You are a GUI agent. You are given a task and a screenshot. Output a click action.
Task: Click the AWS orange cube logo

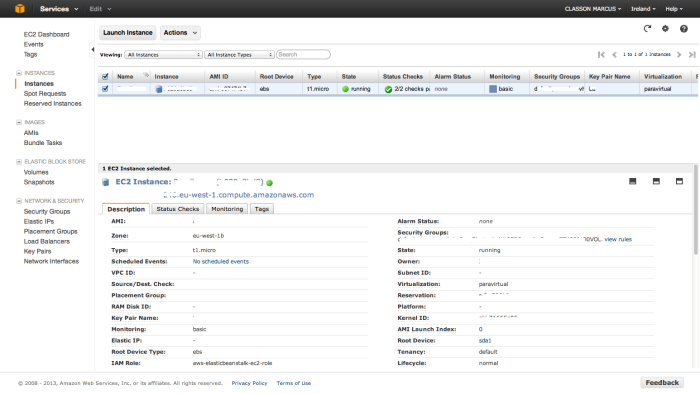[20, 8]
